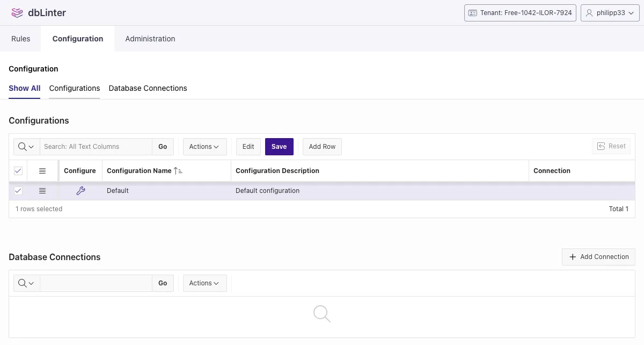The width and height of the screenshot is (644, 345).
Task: Expand Configurations search column selector
Action: [x=26, y=147]
